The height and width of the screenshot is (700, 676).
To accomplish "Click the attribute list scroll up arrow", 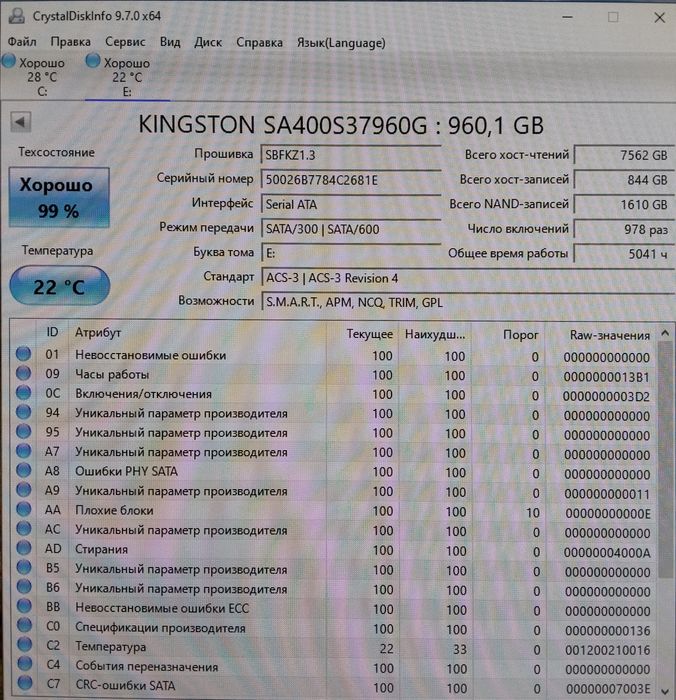I will [x=665, y=333].
